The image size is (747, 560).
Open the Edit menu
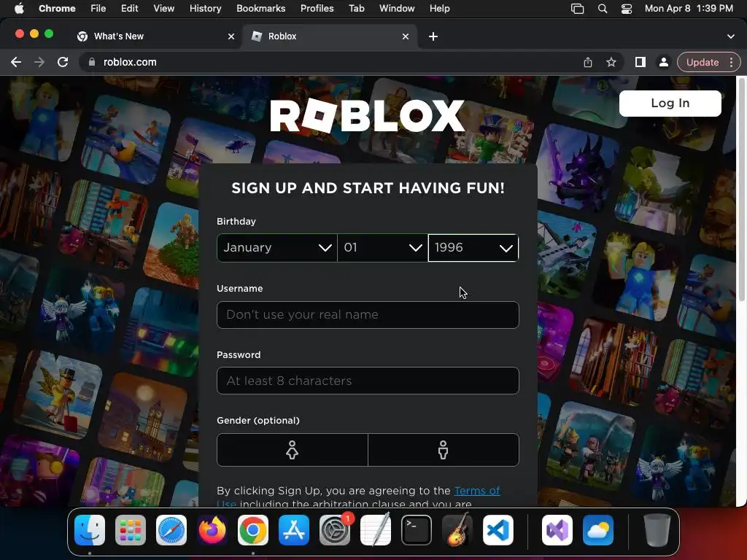tap(129, 9)
